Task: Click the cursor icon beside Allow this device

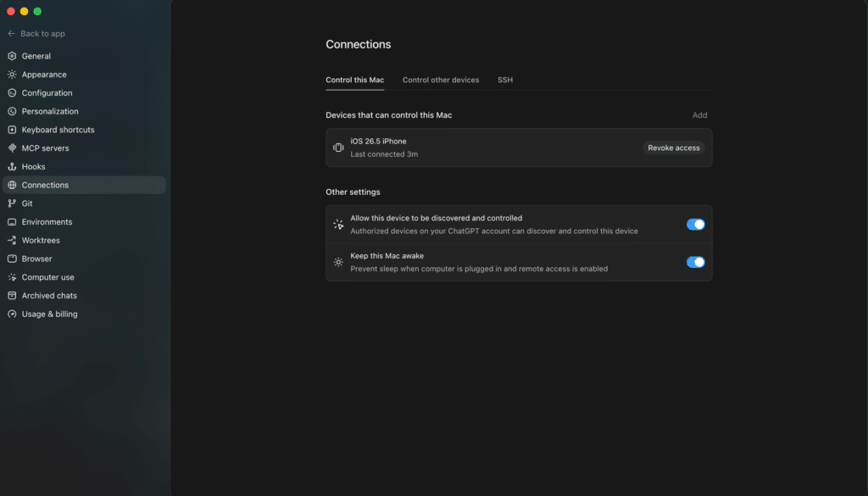Action: coord(338,224)
